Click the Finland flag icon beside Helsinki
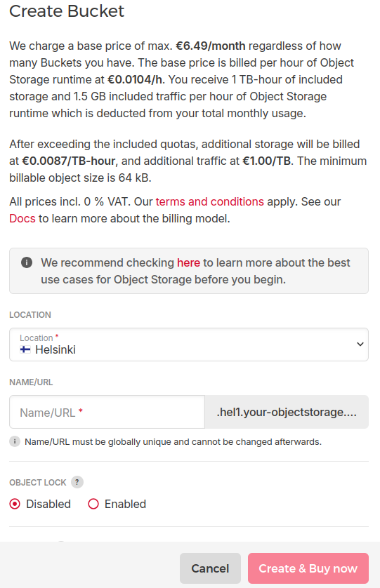This screenshot has width=380, height=588. 25,350
